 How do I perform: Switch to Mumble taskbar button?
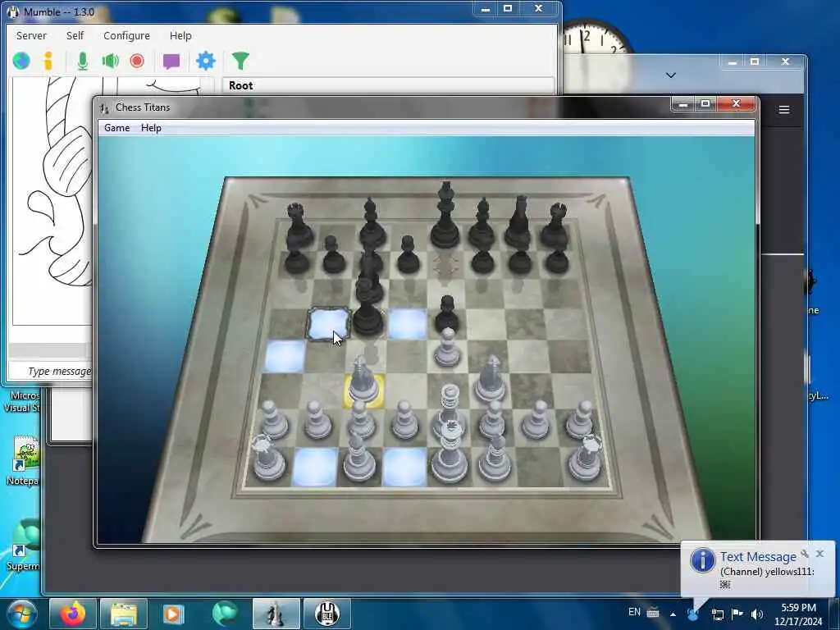point(327,614)
